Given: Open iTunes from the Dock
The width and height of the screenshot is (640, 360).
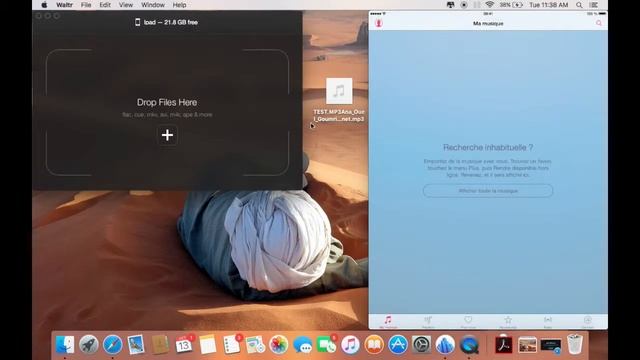Looking at the screenshot, I should click(x=350, y=345).
